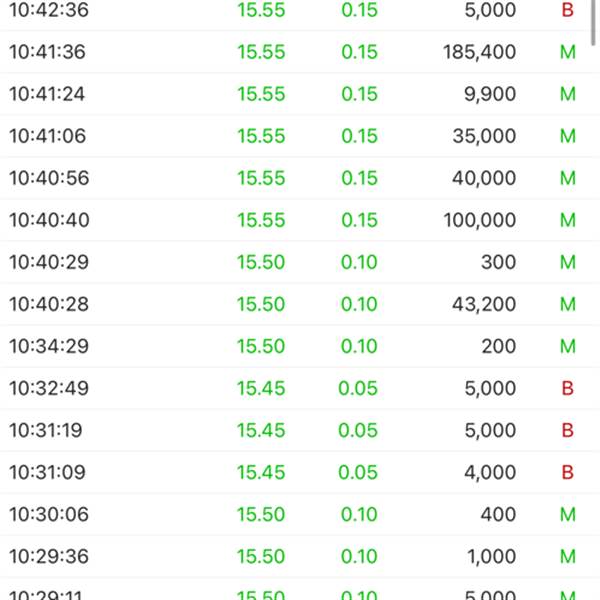The width and height of the screenshot is (600, 600).
Task: Select the 10:31:19 trade row
Action: [295, 430]
